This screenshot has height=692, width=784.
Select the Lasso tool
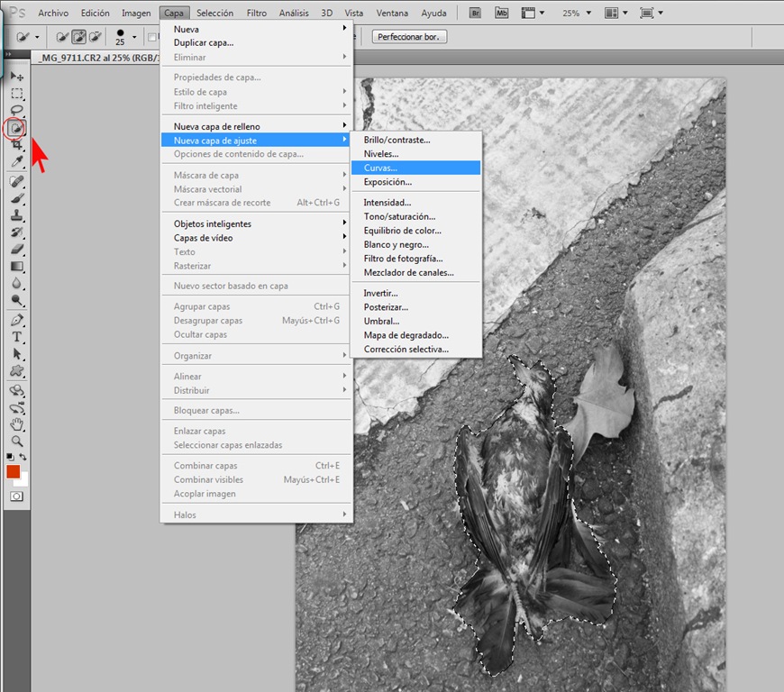[16, 110]
